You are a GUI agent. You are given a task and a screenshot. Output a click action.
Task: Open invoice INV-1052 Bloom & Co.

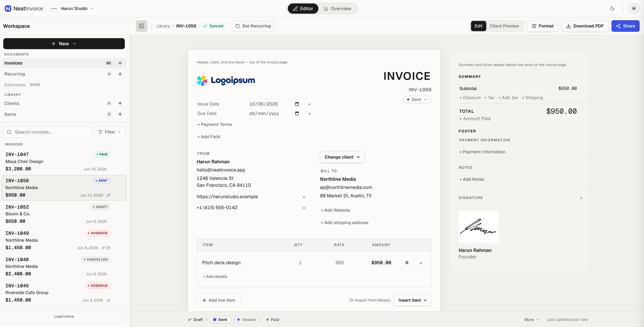[64, 214]
